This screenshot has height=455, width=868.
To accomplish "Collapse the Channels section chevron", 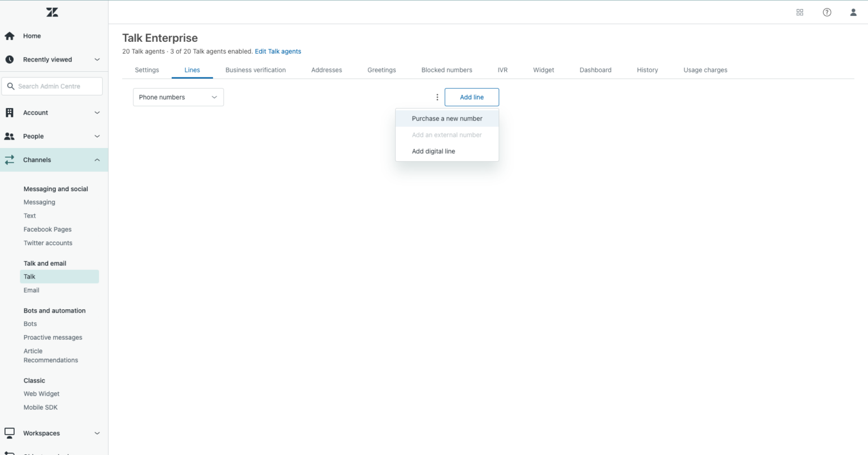I will [x=97, y=159].
